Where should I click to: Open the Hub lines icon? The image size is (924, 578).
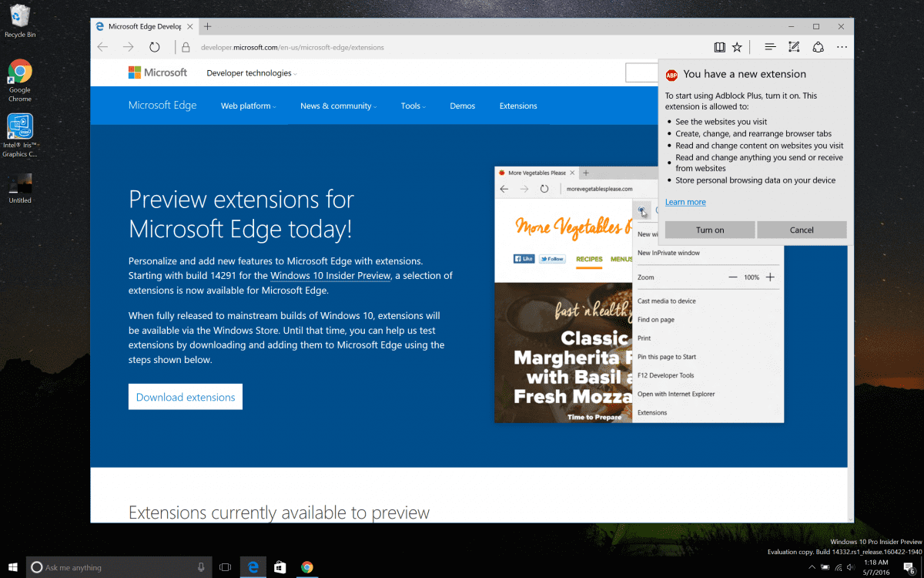point(770,47)
